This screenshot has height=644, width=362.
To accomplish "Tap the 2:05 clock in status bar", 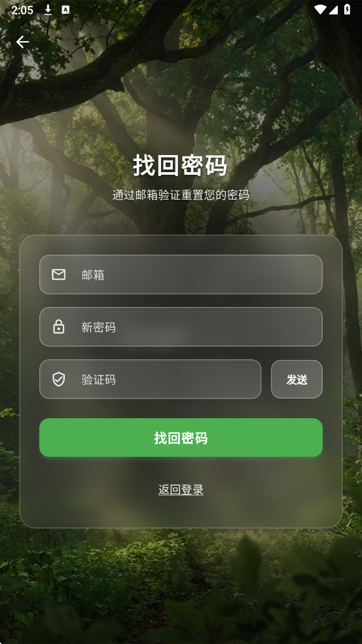I will point(22,10).
